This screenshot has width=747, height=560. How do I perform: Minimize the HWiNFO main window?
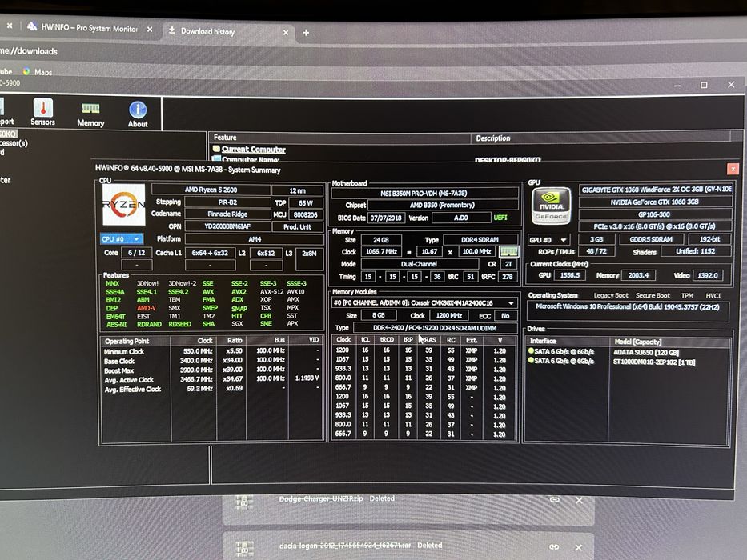[x=677, y=86]
